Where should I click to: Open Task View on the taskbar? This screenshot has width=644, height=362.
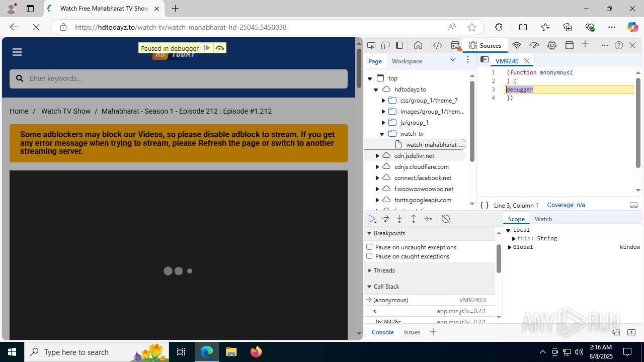(181, 352)
